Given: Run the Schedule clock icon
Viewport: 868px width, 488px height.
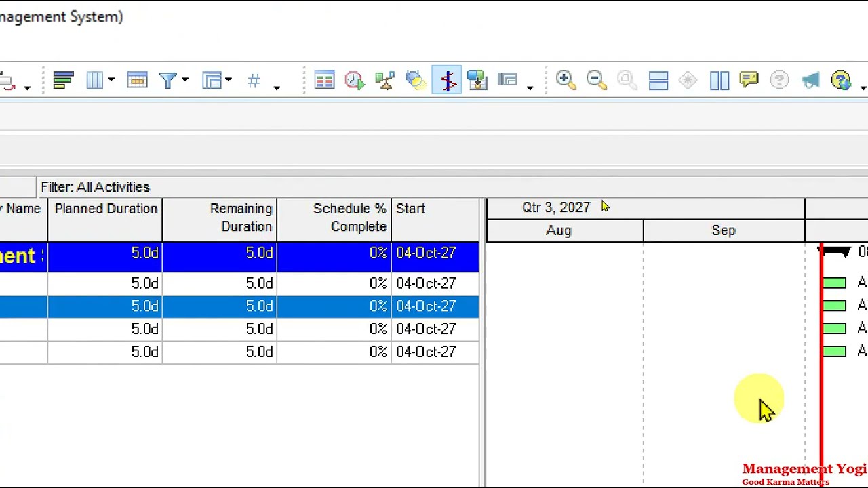Looking at the screenshot, I should click(x=355, y=81).
